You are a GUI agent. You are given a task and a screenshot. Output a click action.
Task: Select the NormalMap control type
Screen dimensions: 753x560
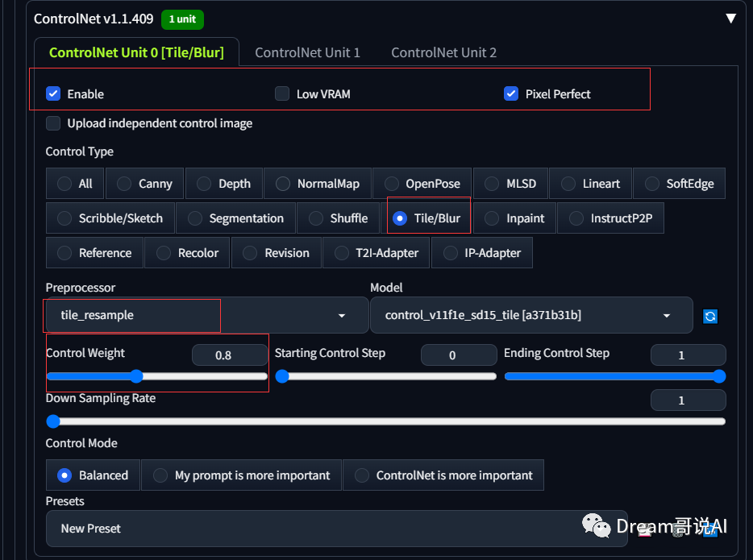pos(318,183)
